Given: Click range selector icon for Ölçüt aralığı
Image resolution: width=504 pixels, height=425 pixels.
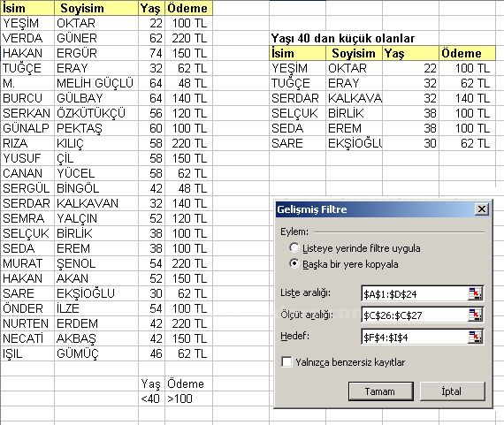Looking at the screenshot, I should pos(475,315).
